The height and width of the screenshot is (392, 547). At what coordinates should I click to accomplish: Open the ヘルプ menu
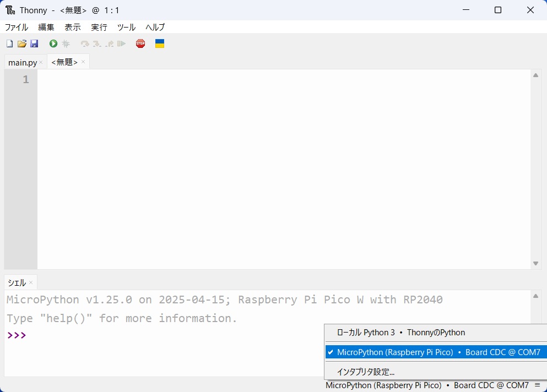pyautogui.click(x=155, y=27)
